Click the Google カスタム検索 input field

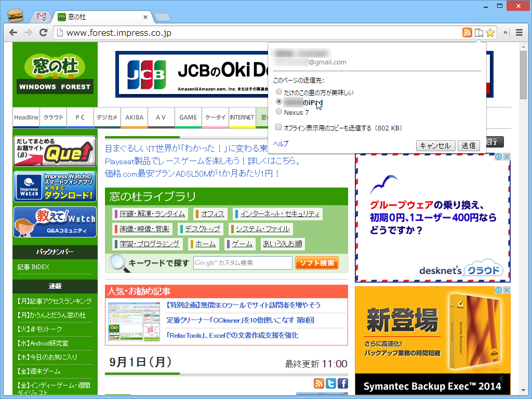coord(243,262)
